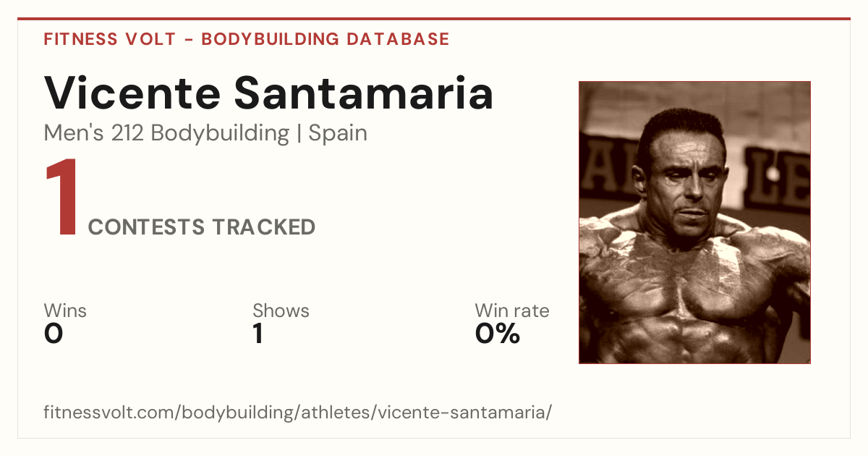Click the Wins stat label
This screenshot has width=868, height=456.
click(65, 311)
